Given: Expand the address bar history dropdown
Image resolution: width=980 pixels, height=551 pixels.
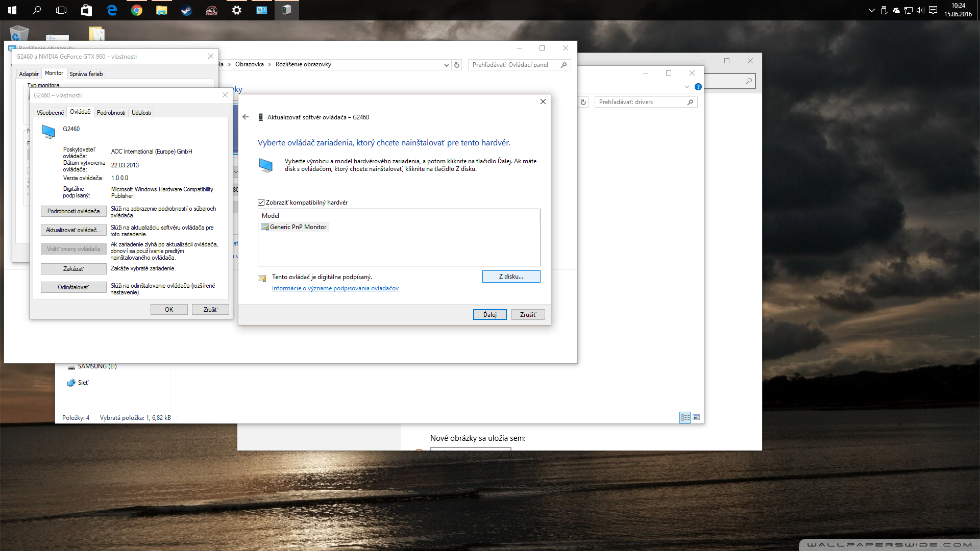Looking at the screenshot, I should tap(446, 65).
